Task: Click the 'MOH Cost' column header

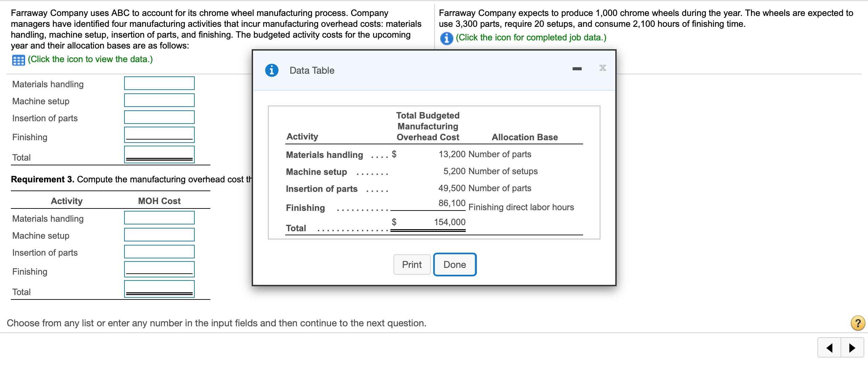Action: 159,201
